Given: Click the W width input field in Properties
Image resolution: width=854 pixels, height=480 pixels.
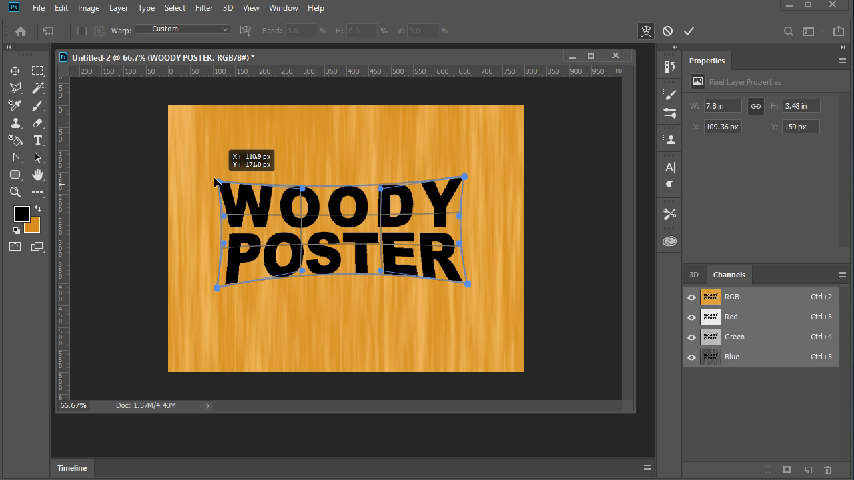Looking at the screenshot, I should [723, 105].
